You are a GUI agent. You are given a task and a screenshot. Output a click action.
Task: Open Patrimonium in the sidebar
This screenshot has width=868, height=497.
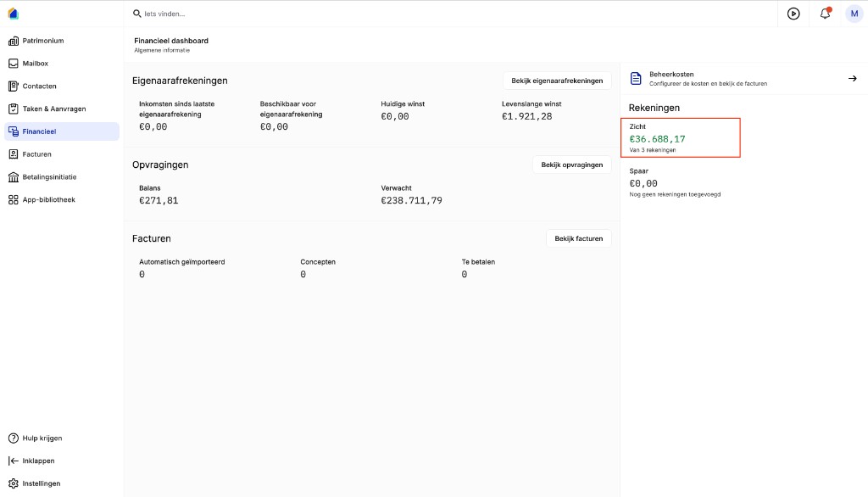(x=61, y=41)
